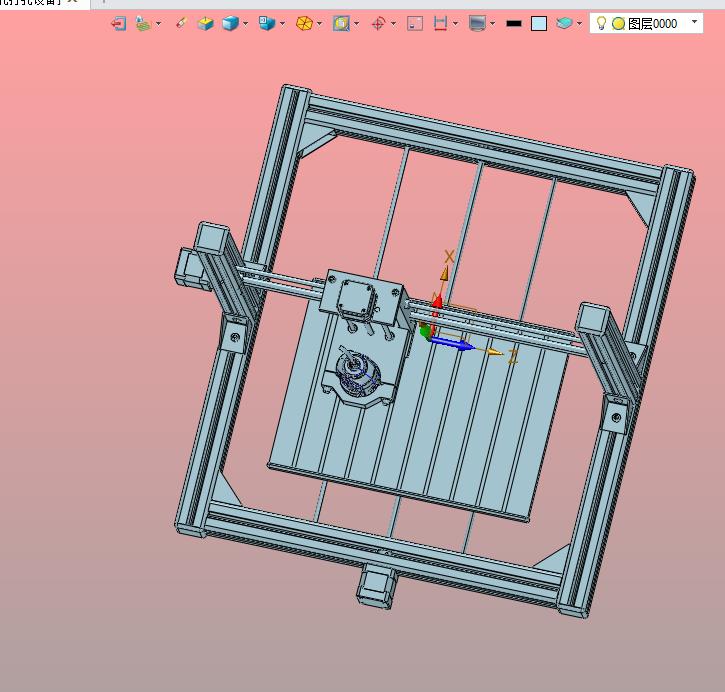Click the gray monitor display icon
Viewport: 725px width, 692px height.
pos(477,23)
